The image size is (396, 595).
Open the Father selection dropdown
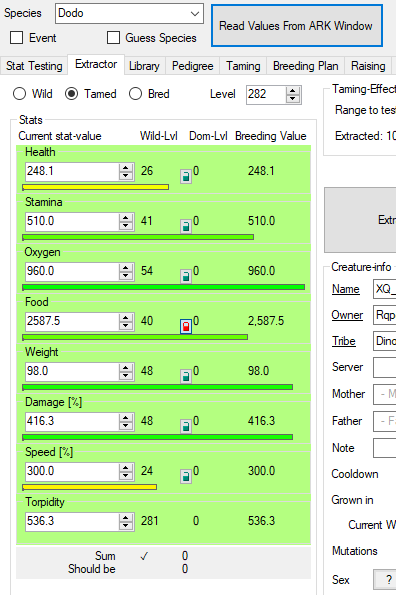coord(385,421)
